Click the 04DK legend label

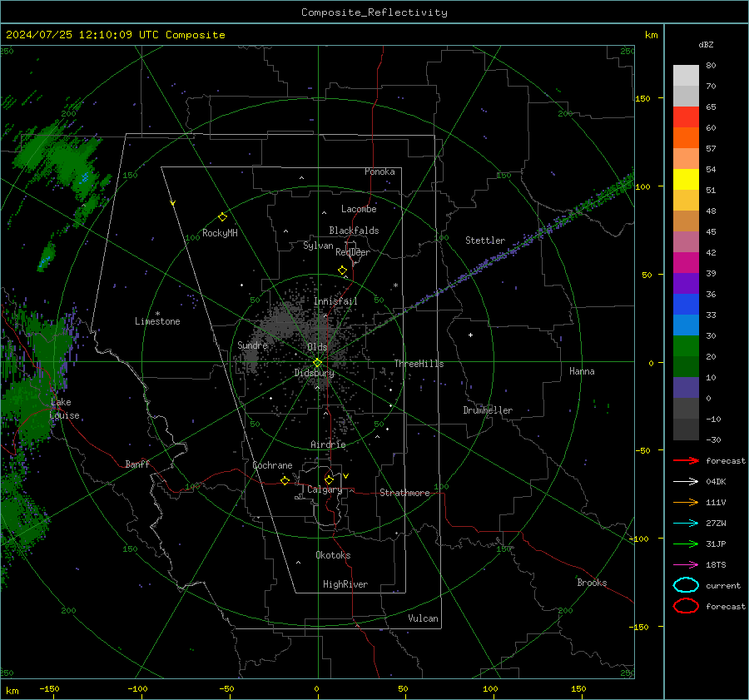(716, 482)
